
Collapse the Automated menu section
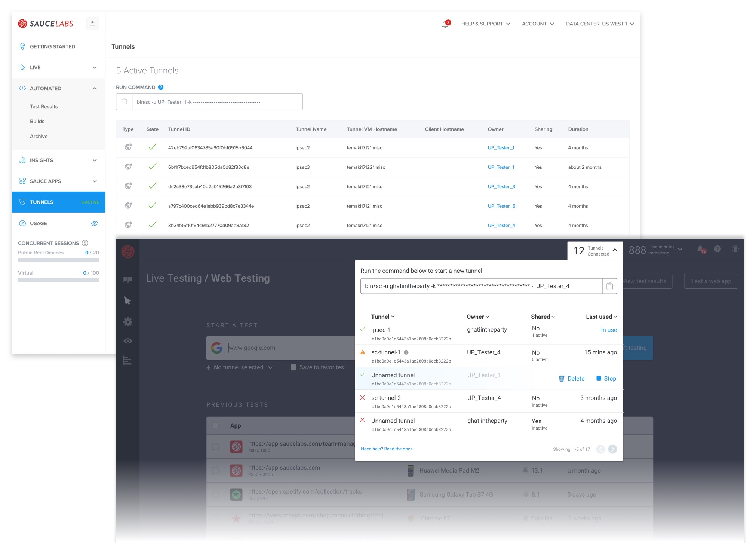coord(59,88)
